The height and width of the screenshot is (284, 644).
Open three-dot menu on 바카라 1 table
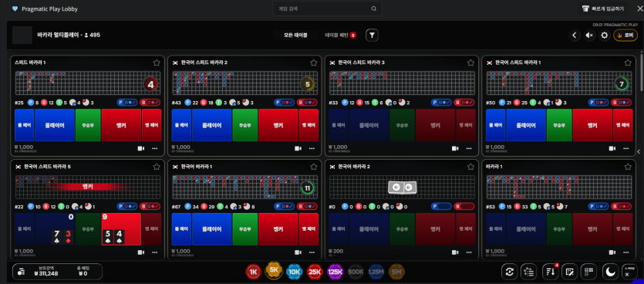tap(626, 252)
